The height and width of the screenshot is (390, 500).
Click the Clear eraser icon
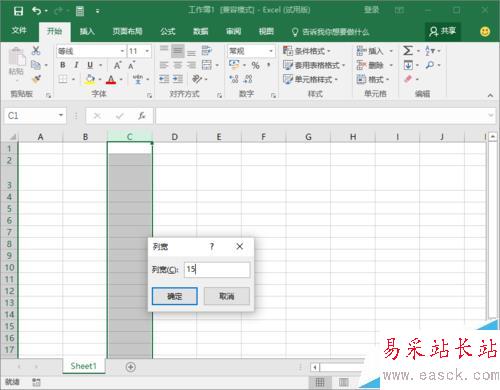[x=408, y=79]
